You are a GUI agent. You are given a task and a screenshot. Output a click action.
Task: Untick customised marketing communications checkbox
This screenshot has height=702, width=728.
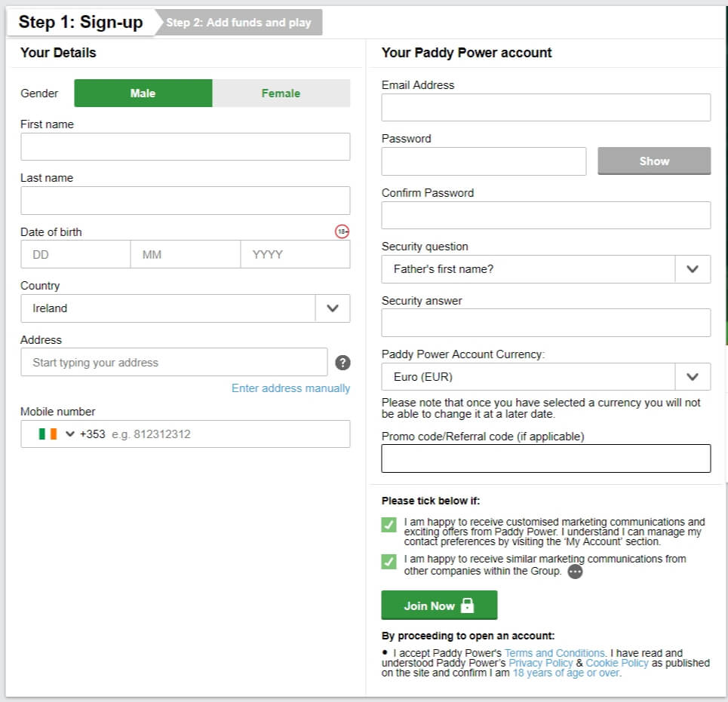click(x=389, y=525)
